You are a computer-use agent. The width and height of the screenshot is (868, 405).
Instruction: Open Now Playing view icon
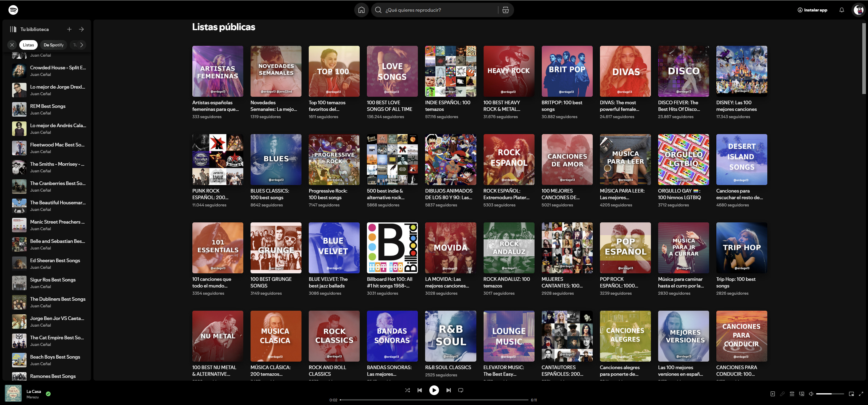tap(773, 394)
